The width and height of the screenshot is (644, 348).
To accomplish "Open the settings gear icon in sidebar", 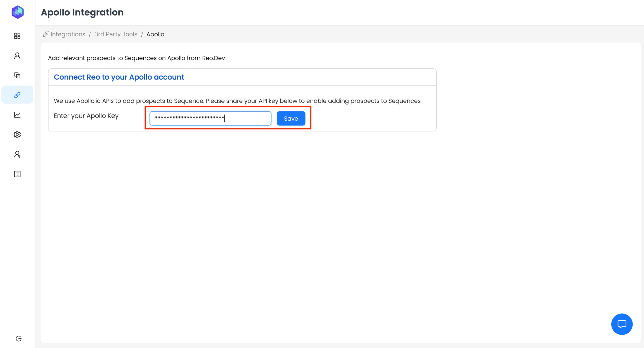I will 17,135.
